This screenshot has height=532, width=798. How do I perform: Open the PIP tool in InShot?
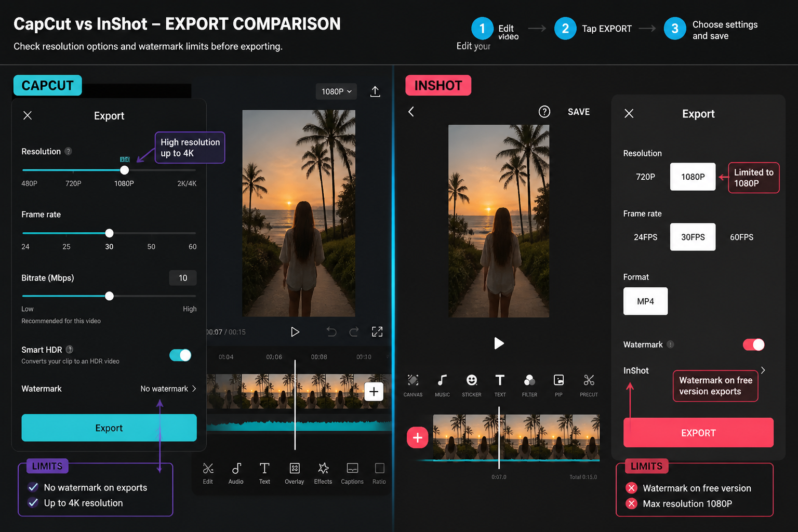pyautogui.click(x=558, y=385)
